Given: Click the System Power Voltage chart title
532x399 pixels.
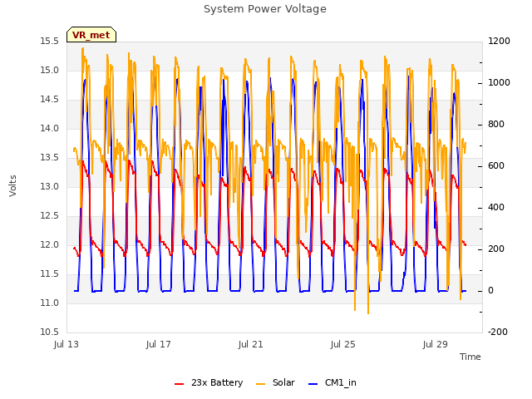Looking at the screenshot, I should point(265,9).
